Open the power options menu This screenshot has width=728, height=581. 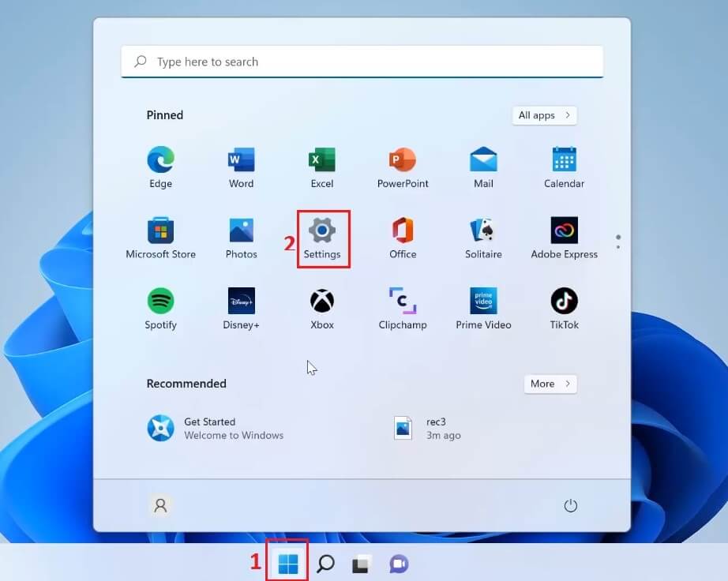(571, 505)
